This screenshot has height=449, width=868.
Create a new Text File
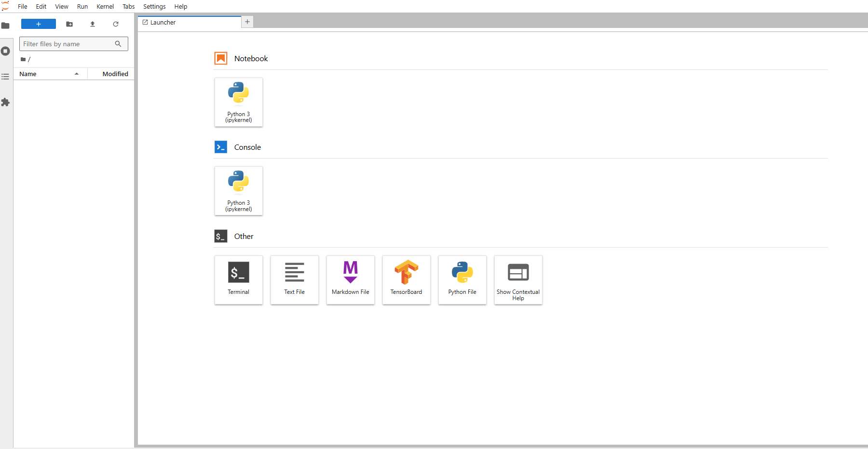coord(295,280)
